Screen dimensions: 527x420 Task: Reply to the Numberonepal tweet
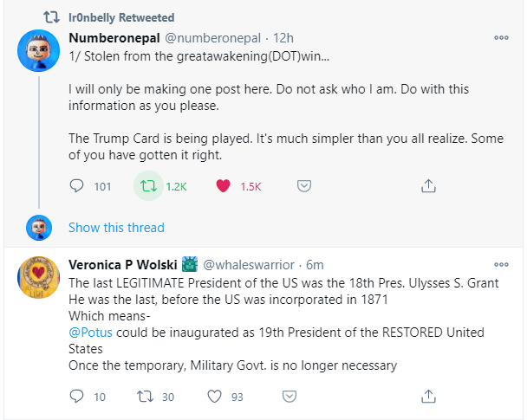click(76, 185)
